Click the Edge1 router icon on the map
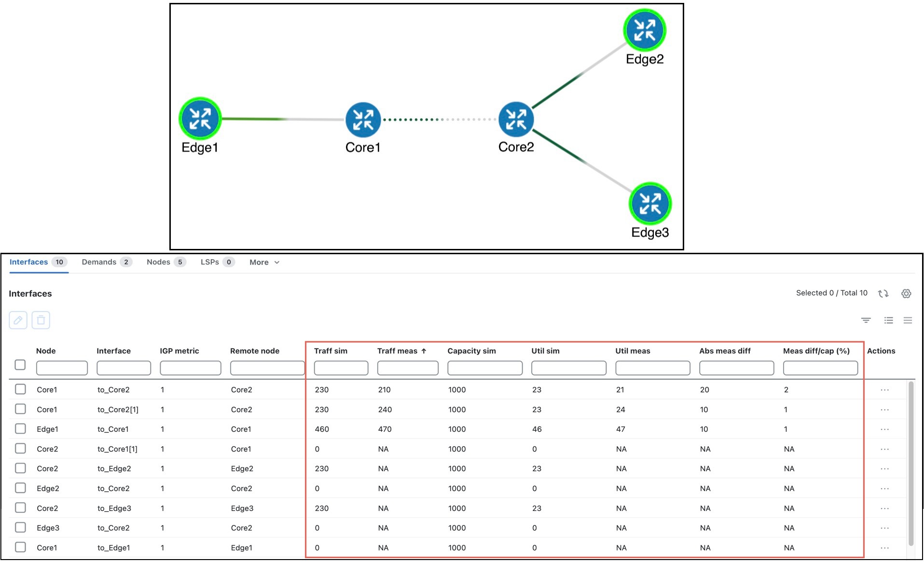Viewport: 924px width, 562px height. (x=200, y=119)
